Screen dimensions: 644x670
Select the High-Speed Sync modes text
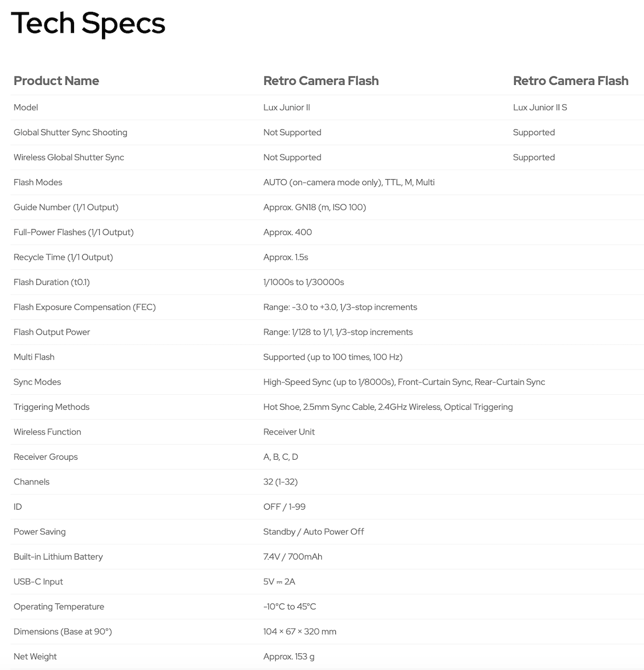[404, 382]
